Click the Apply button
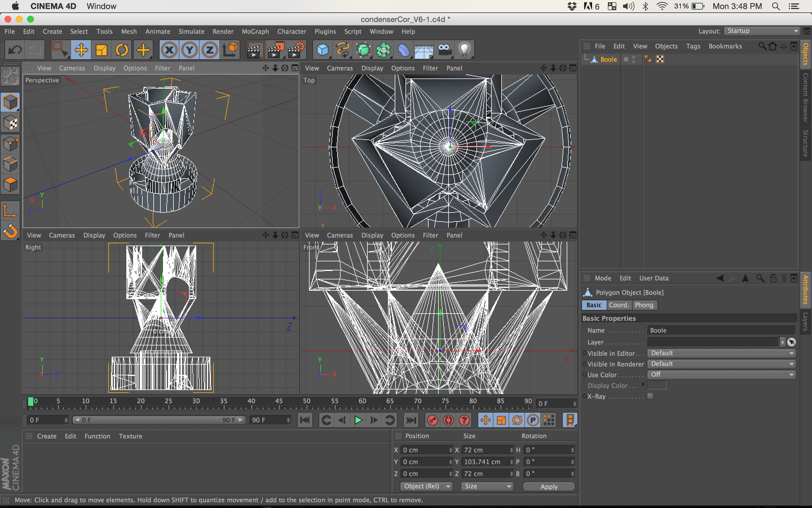This screenshot has height=508, width=812. pos(549,487)
